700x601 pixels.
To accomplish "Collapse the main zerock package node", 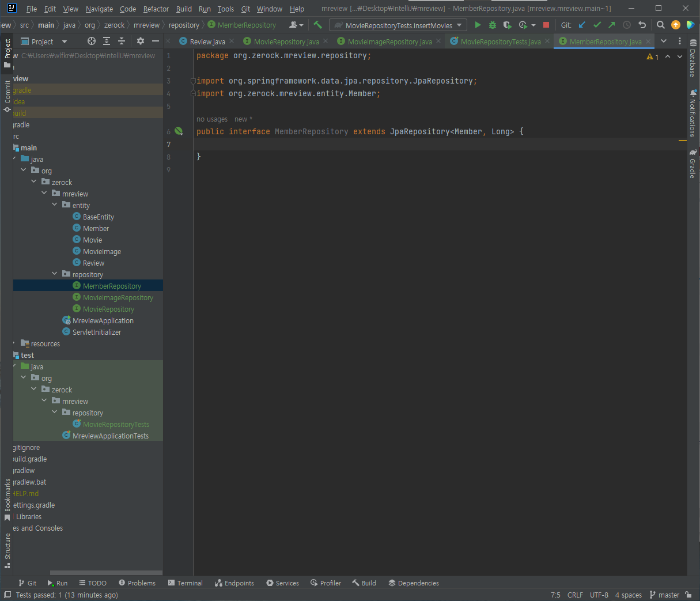I will point(34,182).
